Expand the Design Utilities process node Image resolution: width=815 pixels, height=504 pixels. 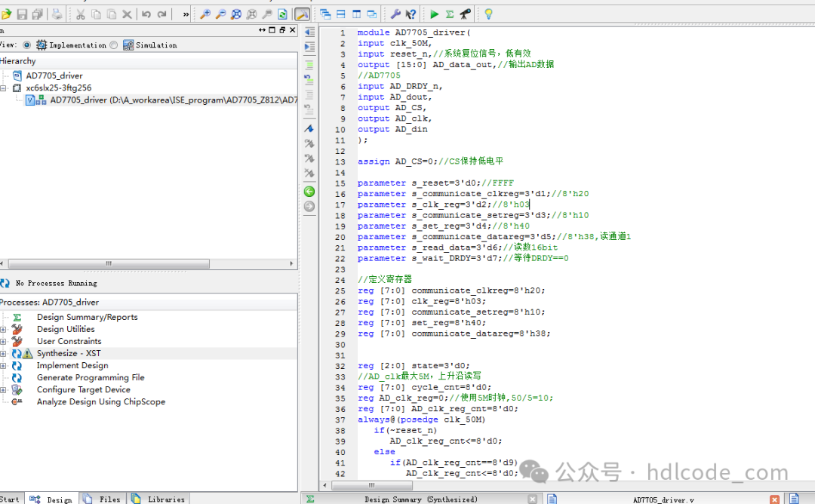3,330
